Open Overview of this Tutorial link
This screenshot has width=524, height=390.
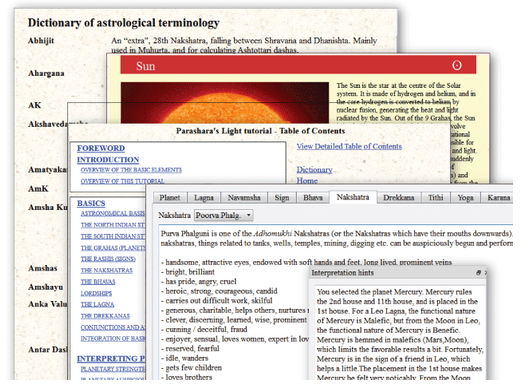122,181
